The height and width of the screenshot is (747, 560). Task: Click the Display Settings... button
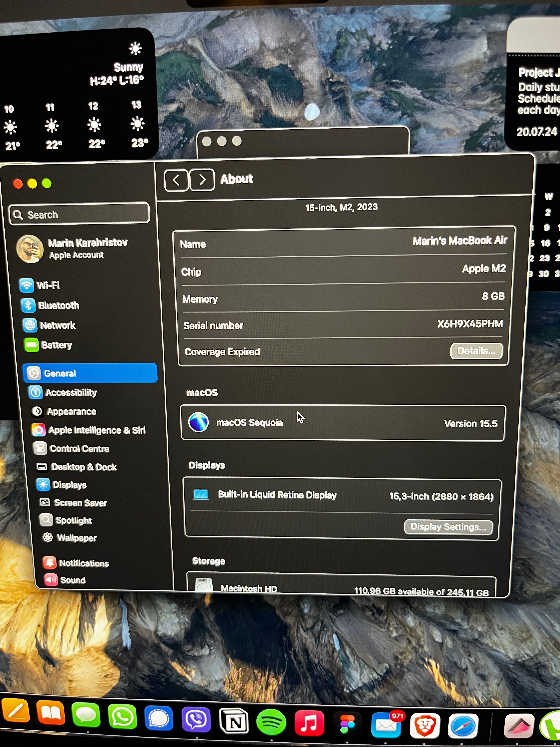pos(448,527)
